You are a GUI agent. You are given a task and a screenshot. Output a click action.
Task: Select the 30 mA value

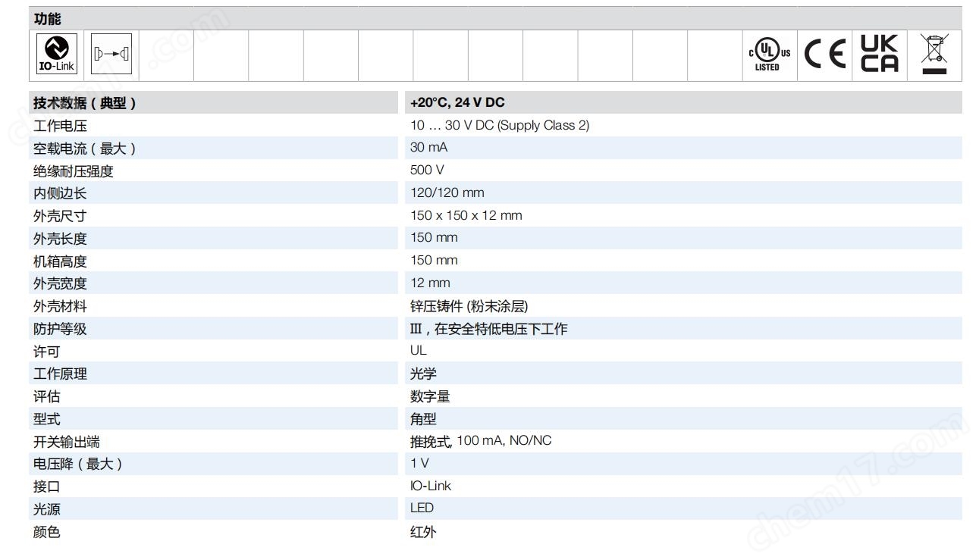coord(429,148)
